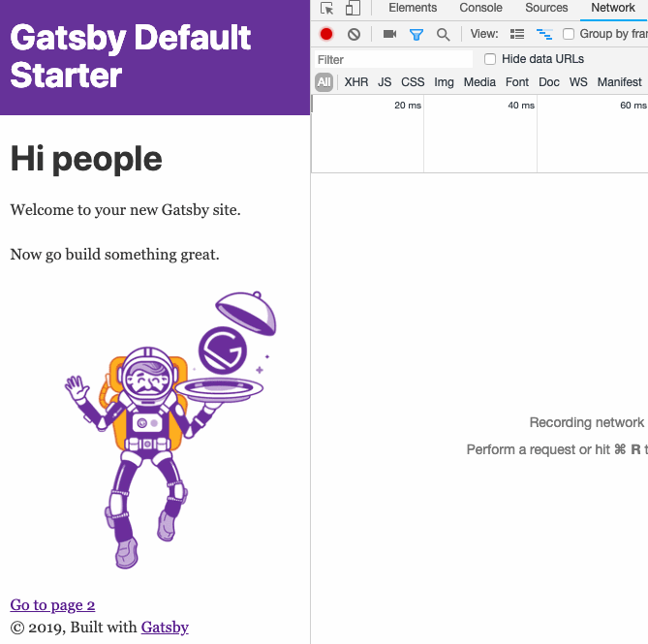This screenshot has width=648, height=644.
Task: Follow the Gatsby footer link
Action: point(165,628)
